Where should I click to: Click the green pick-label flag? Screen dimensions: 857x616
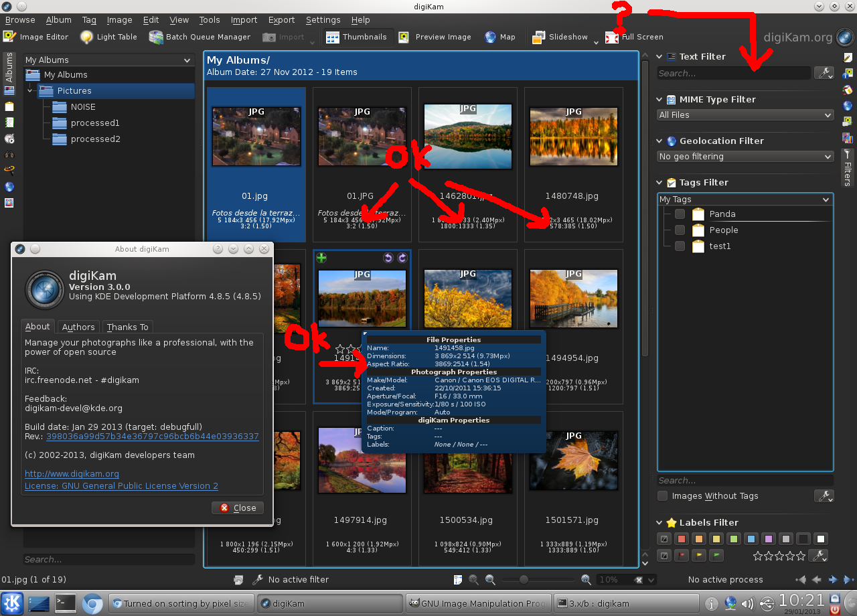[x=716, y=556]
